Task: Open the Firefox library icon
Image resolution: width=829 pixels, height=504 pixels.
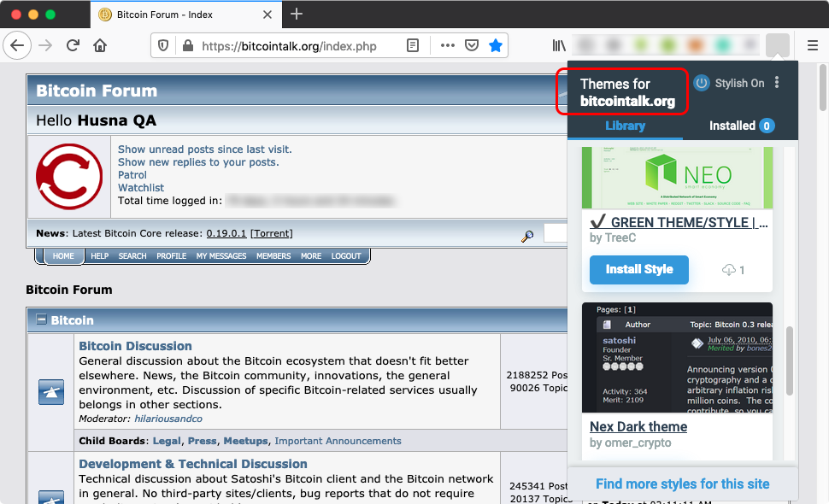Action: (559, 45)
